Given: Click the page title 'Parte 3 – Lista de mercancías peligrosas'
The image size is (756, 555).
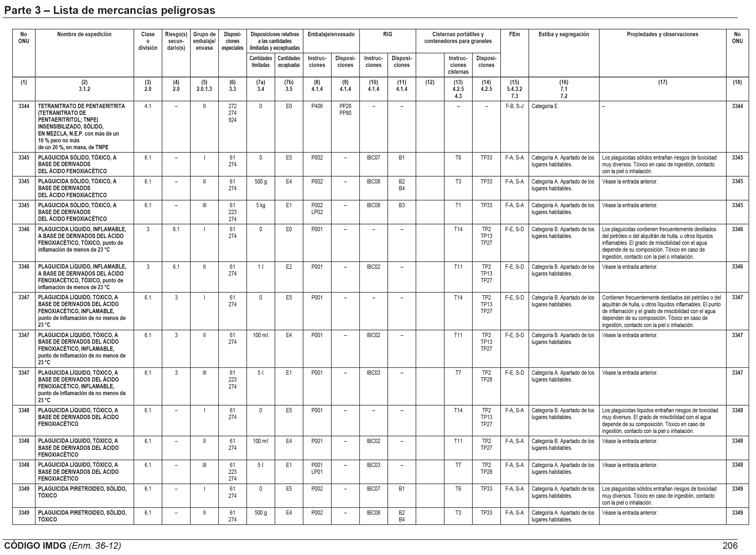Looking at the screenshot, I should pyautogui.click(x=109, y=10).
